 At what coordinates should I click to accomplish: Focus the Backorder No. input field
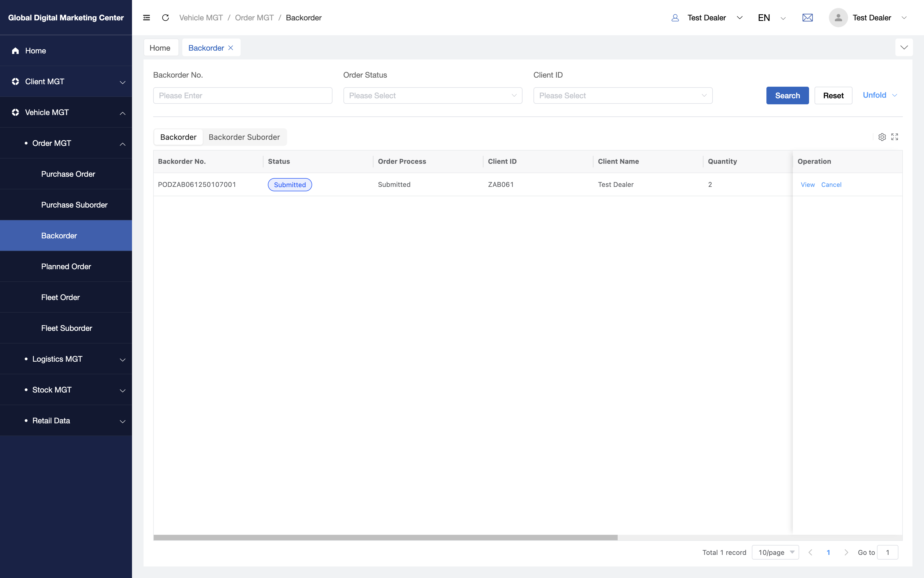tap(243, 96)
